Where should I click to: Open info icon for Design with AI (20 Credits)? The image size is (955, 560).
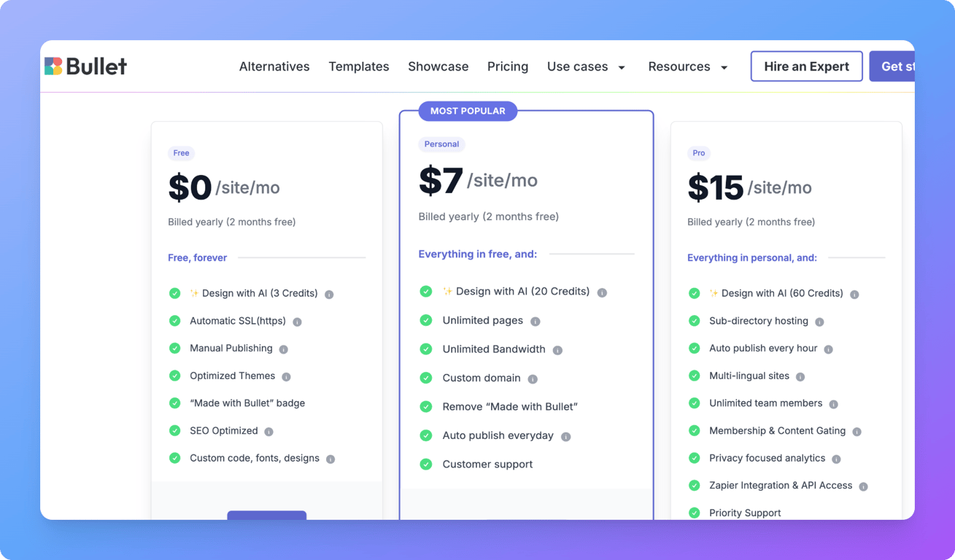pyautogui.click(x=602, y=292)
